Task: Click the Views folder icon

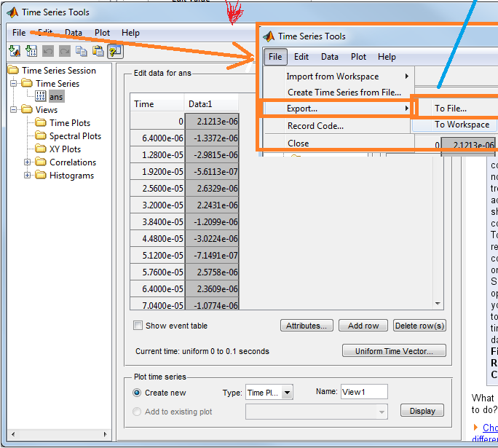Action: tap(27, 109)
